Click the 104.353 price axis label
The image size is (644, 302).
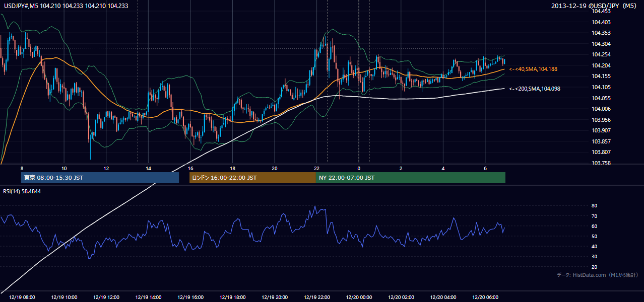[x=602, y=33]
